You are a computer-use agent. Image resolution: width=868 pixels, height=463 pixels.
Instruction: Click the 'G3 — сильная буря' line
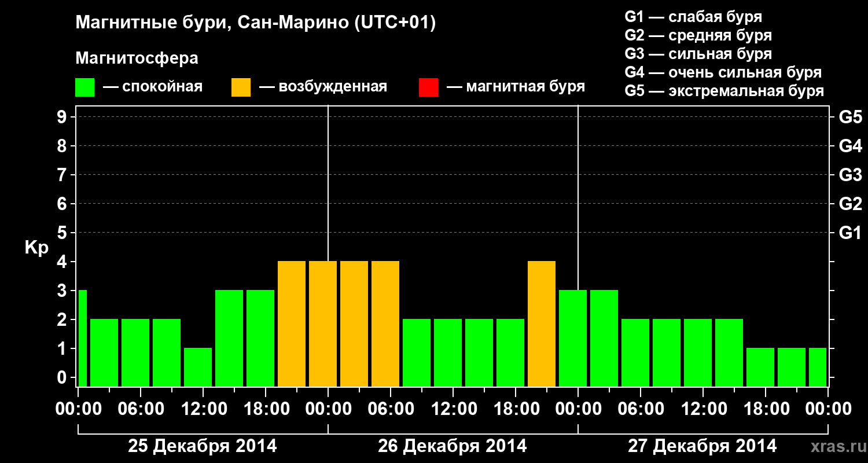point(698,54)
